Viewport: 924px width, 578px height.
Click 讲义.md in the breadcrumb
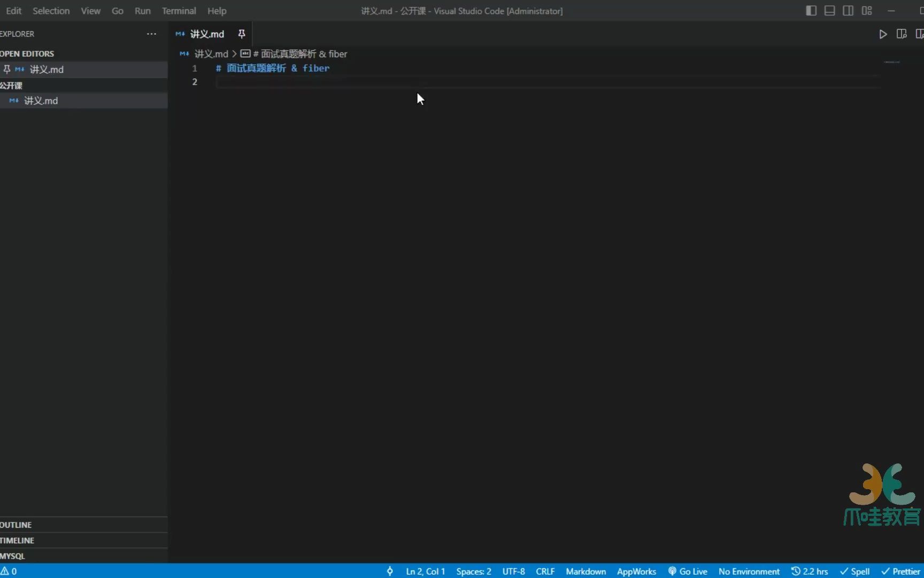coord(211,54)
